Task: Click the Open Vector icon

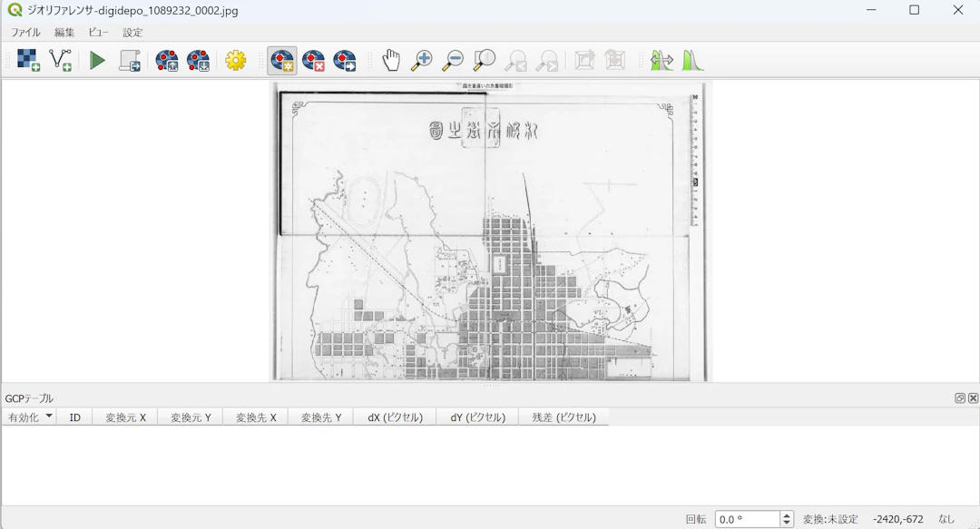Action: (61, 60)
